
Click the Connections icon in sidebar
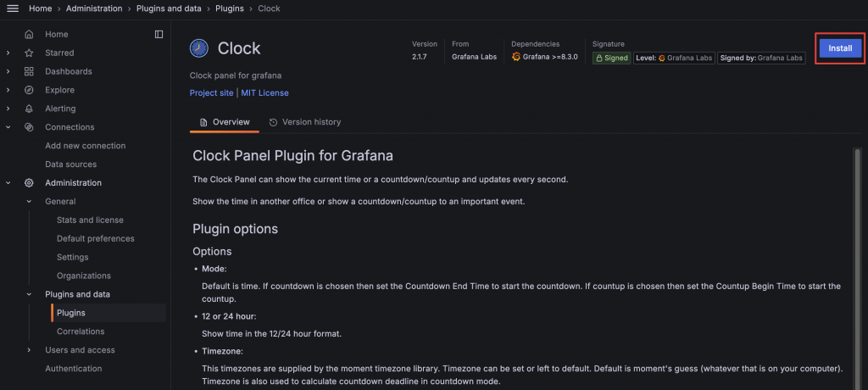point(29,127)
